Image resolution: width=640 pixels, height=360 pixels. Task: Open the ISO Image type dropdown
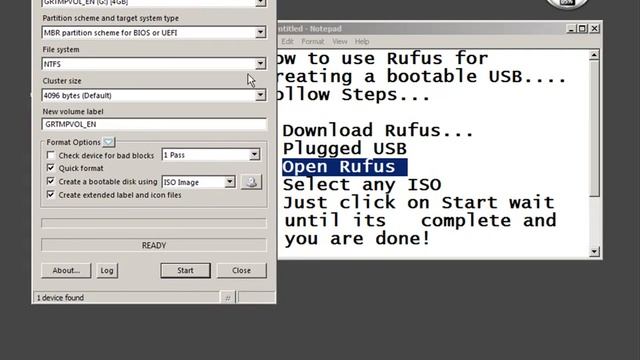click(230, 182)
